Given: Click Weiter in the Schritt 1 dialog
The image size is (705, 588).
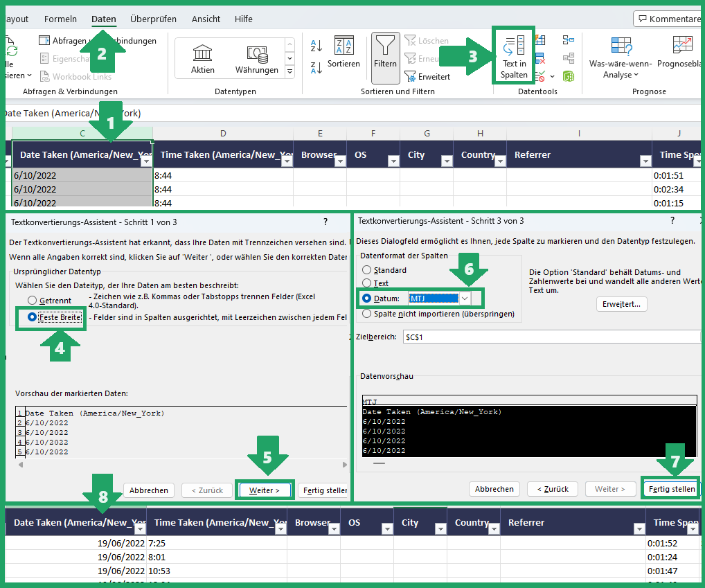Looking at the screenshot, I should (x=265, y=490).
